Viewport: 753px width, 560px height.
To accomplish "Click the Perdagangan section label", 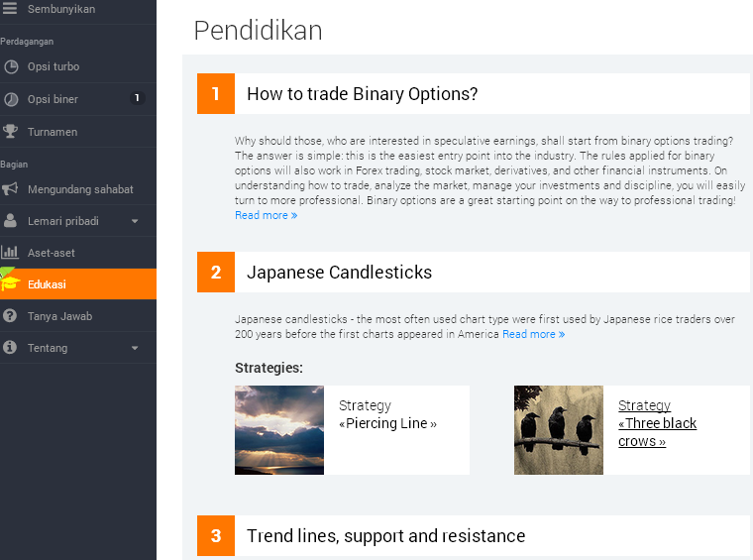I will click(x=27, y=42).
